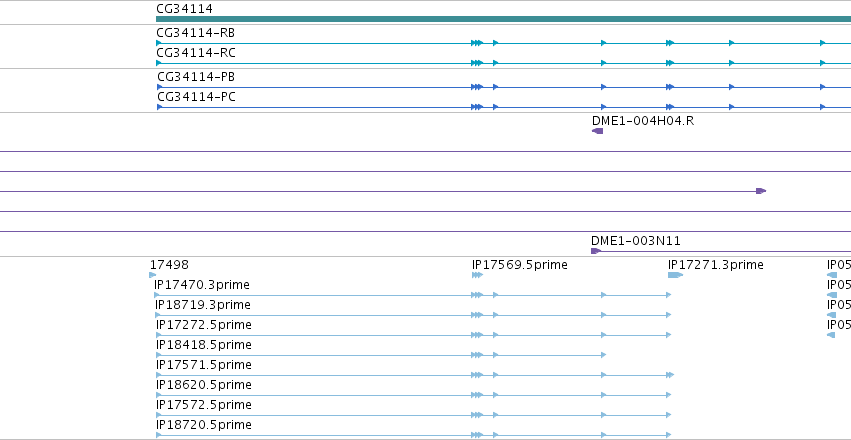The width and height of the screenshot is (851, 440).
Task: Select the CG34114-RC transcript label
Action: 196,53
